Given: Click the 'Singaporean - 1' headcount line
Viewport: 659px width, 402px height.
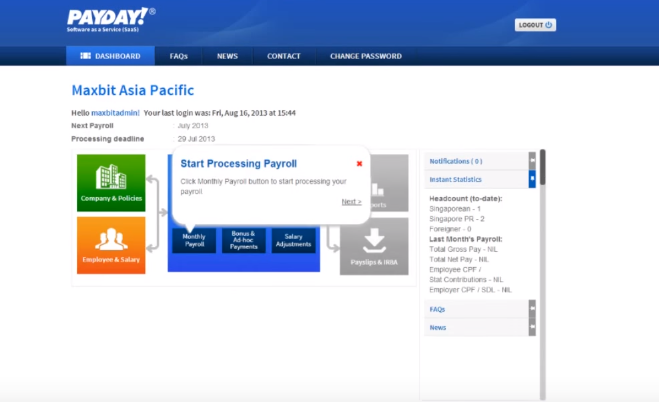Looking at the screenshot, I should click(x=455, y=209).
